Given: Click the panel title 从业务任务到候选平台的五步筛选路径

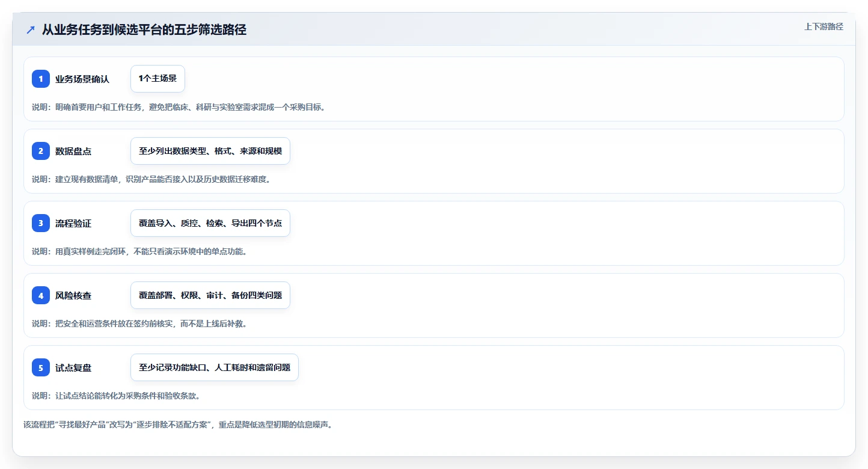Looking at the screenshot, I should coord(144,30).
